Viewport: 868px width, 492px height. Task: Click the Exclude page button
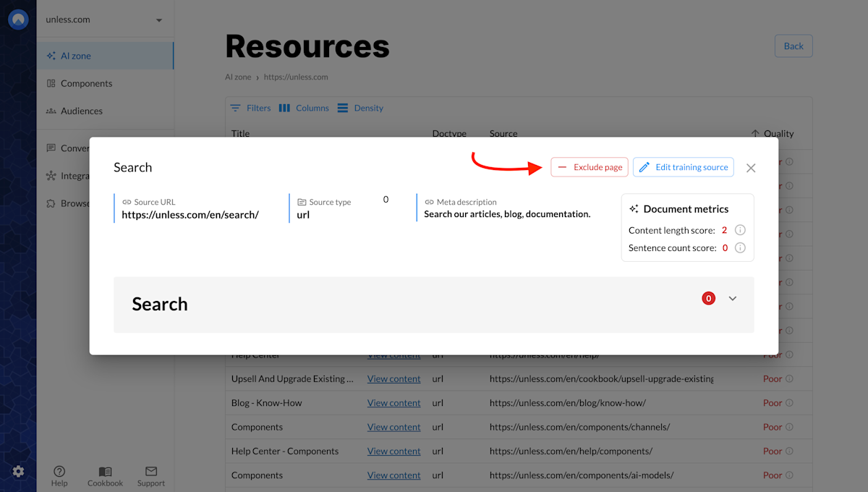coord(590,166)
